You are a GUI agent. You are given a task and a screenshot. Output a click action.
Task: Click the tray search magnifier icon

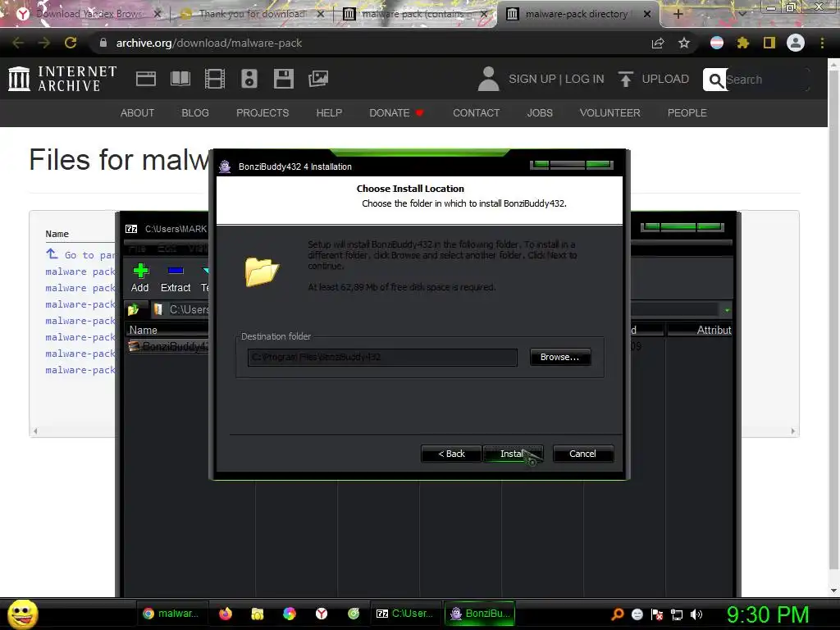pyautogui.click(x=618, y=614)
